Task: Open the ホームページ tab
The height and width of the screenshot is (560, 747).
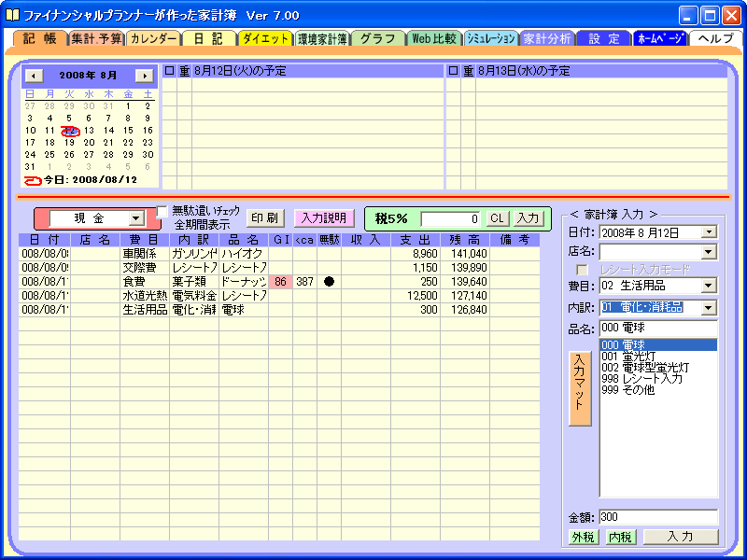Action: pyautogui.click(x=660, y=39)
